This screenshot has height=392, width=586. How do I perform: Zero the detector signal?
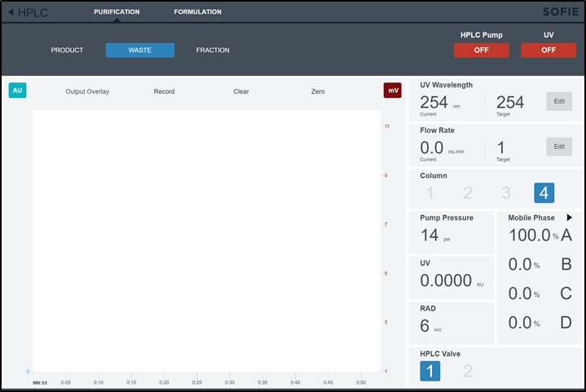(x=318, y=91)
